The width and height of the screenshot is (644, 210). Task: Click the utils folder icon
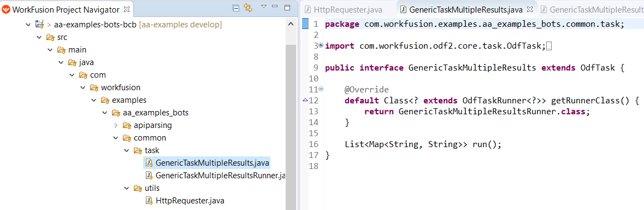tap(138, 188)
